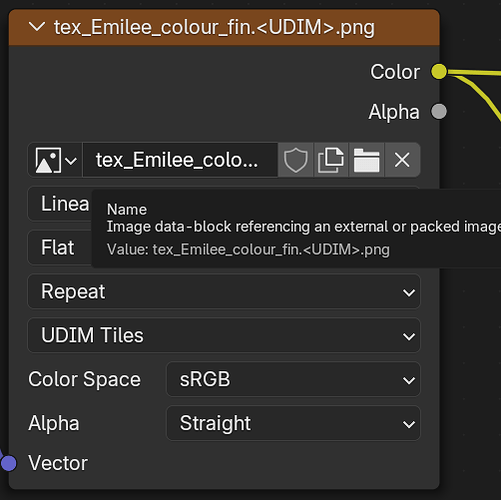Viewport: 501px width, 500px height.
Task: Toggle fake user shield icon
Action: tap(296, 160)
